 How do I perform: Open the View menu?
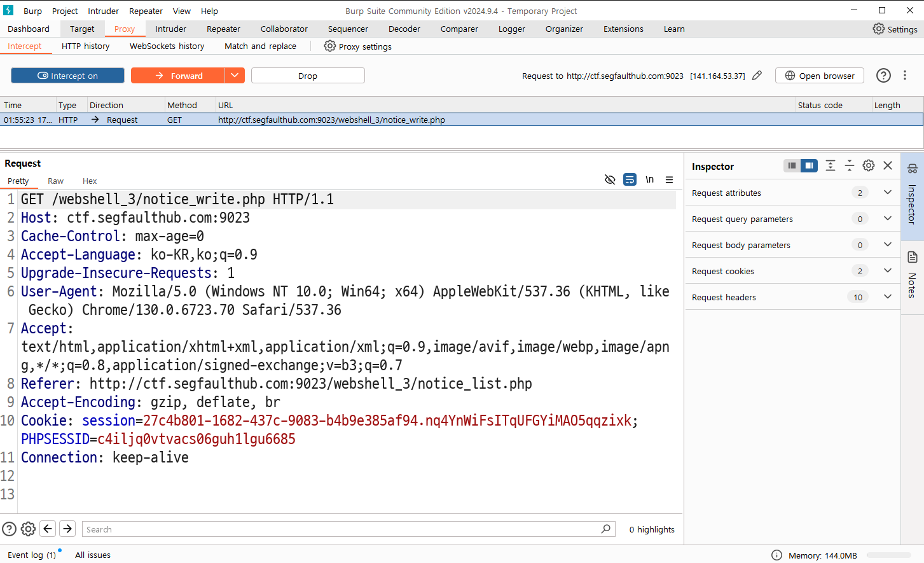181,11
